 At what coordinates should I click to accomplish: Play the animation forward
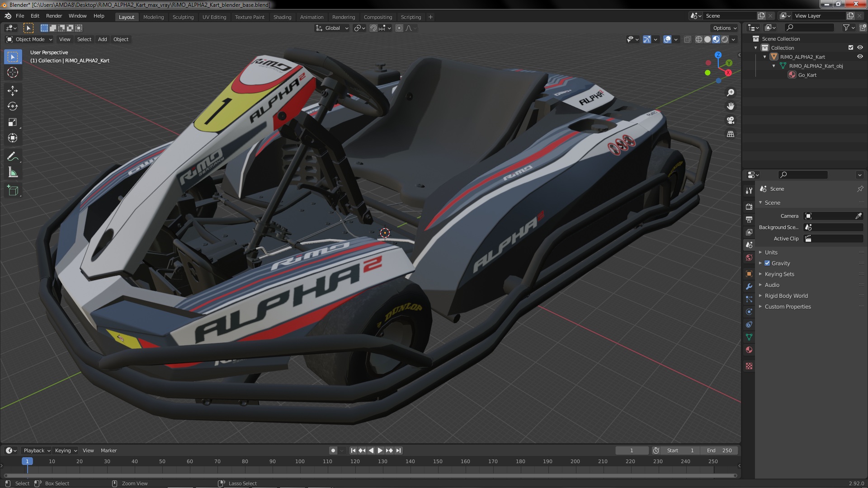[380, 450]
